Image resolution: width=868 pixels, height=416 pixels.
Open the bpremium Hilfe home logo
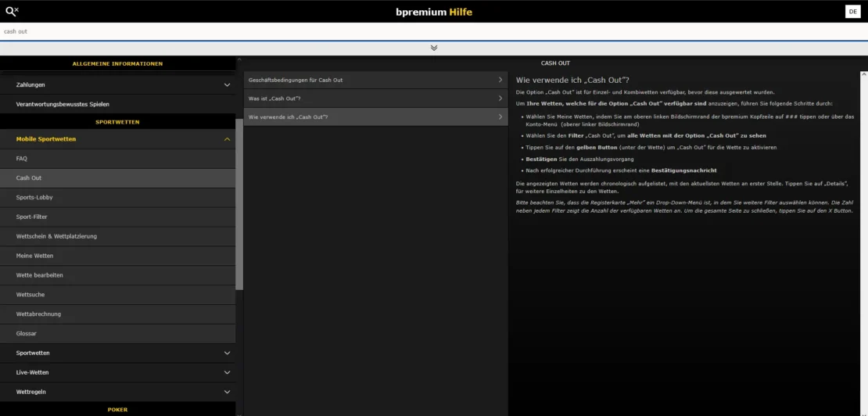(434, 12)
